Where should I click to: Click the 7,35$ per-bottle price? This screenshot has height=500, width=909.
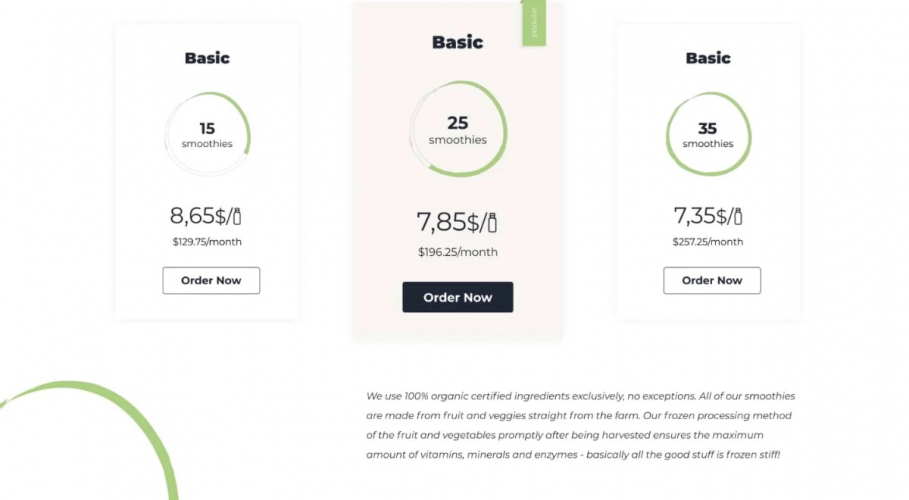[700, 215]
